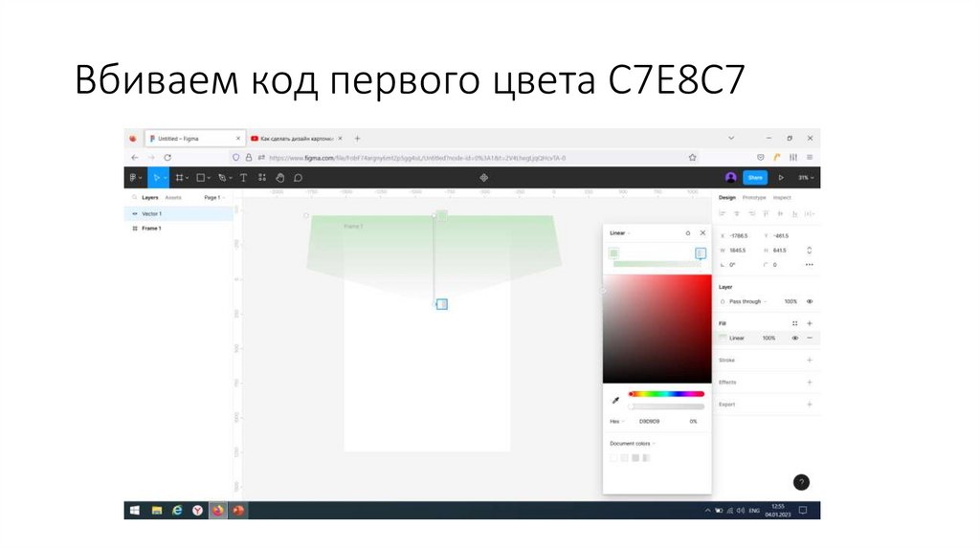The width and height of the screenshot is (980, 549).
Task: Click the opacity slider below hue
Action: [666, 406]
